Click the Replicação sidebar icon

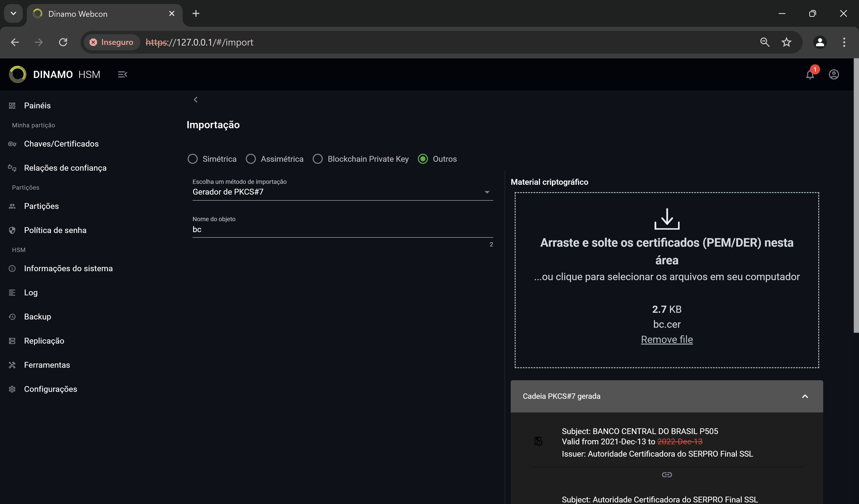pos(12,340)
